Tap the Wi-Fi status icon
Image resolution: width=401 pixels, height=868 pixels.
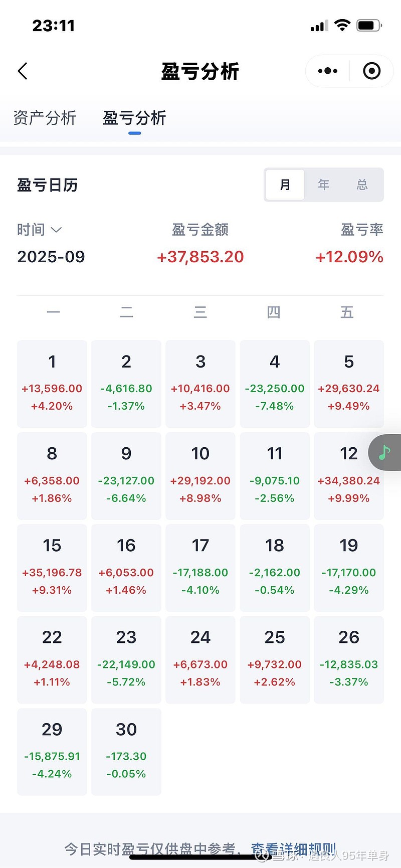point(342,26)
